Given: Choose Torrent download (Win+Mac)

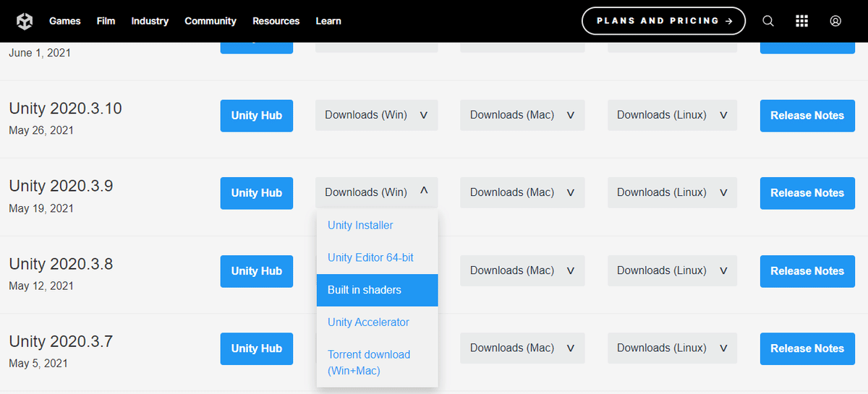Looking at the screenshot, I should pos(378,362).
